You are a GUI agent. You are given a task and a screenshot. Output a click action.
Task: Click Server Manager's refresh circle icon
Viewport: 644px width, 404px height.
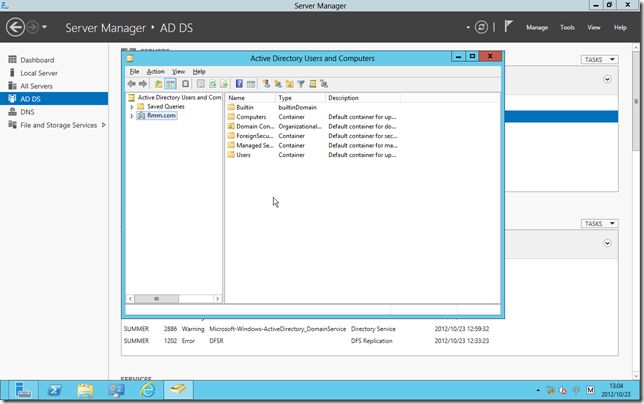[481, 28]
